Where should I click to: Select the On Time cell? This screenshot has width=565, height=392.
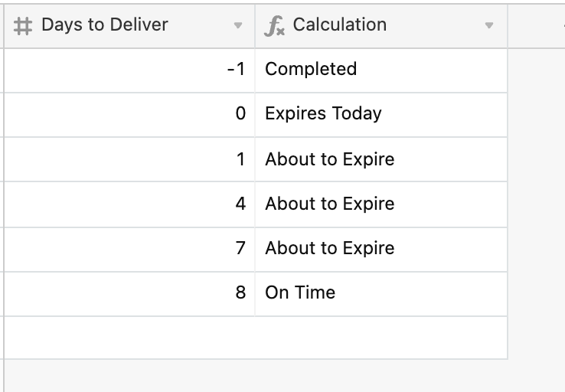tap(381, 294)
